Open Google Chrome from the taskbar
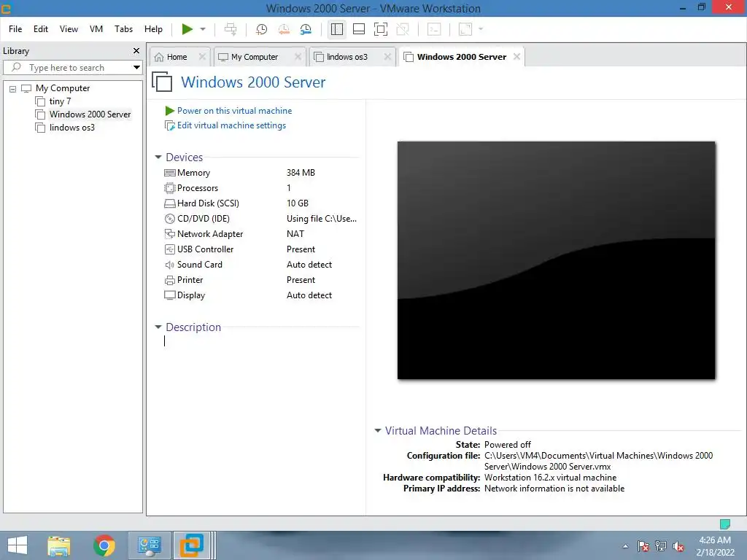Image resolution: width=747 pixels, height=560 pixels. (x=104, y=545)
